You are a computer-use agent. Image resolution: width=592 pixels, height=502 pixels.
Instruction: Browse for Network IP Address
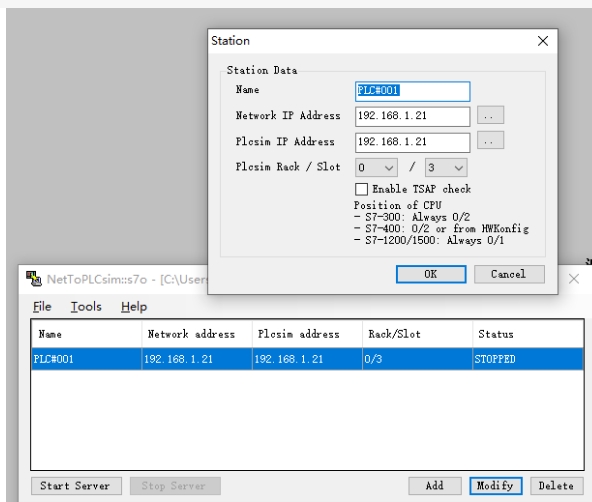[490, 115]
